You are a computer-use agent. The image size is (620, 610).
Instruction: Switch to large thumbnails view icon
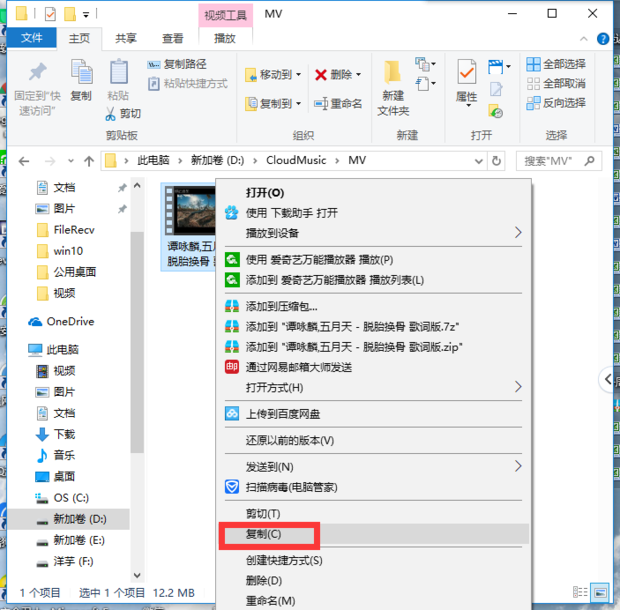(601, 593)
